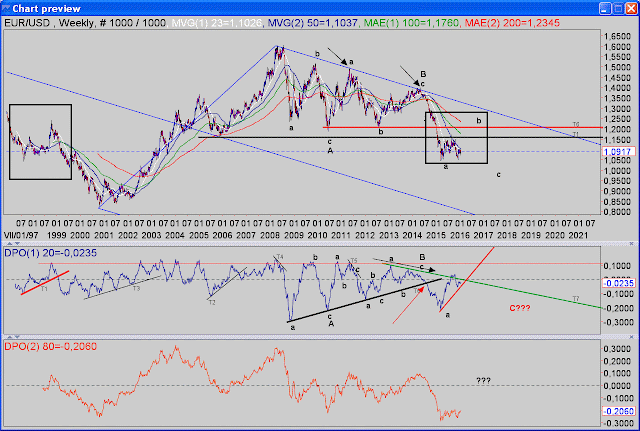Viewport: 640px width, 431px height.
Task: Click the 1,2000 price axis value
Action: [617, 129]
